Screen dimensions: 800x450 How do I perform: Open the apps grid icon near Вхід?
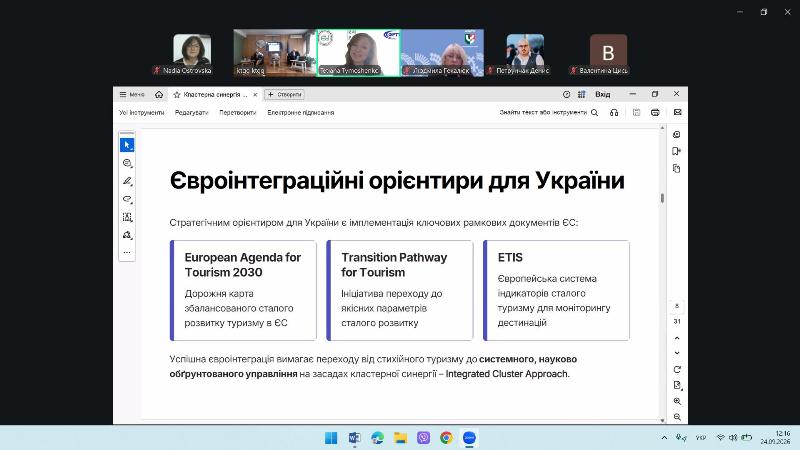click(582, 94)
